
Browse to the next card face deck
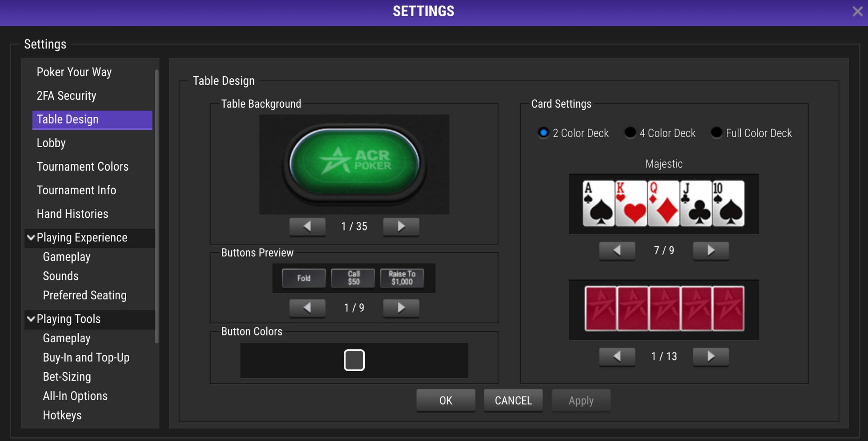tap(710, 250)
